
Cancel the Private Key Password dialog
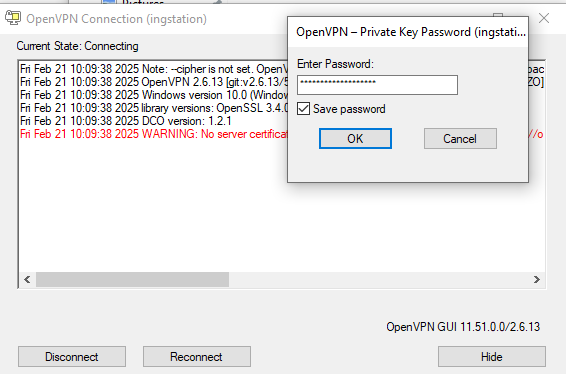tap(460, 139)
